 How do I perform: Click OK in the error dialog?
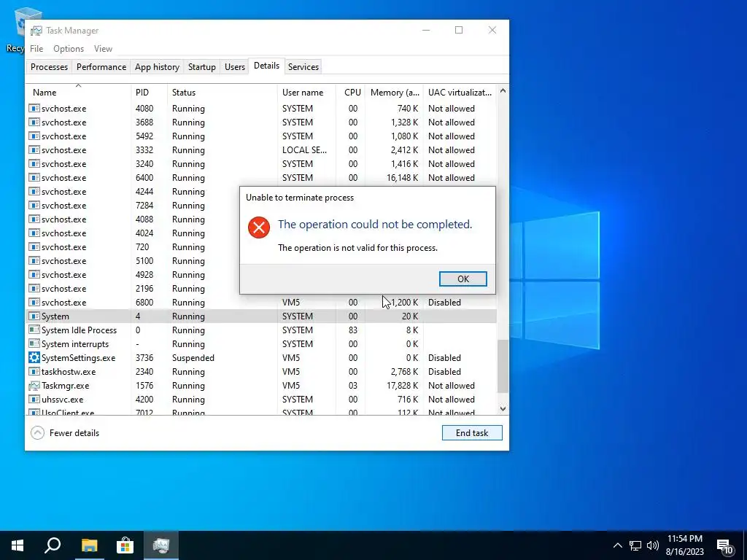[x=463, y=279]
